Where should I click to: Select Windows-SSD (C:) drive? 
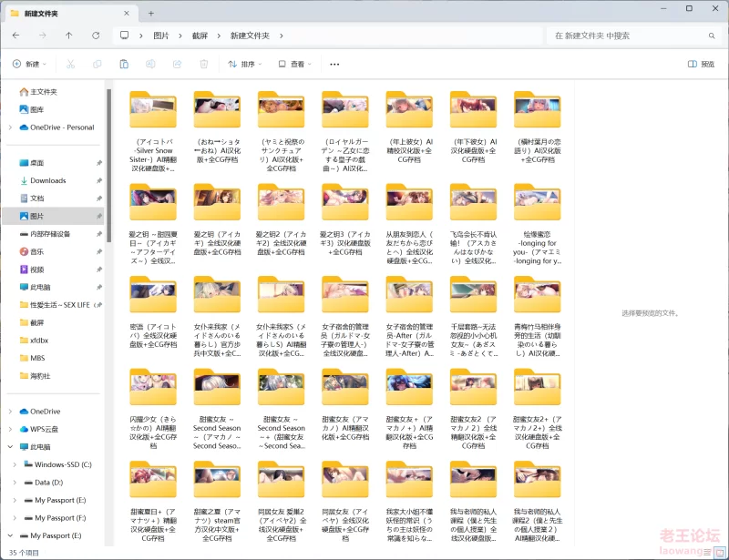[58, 464]
